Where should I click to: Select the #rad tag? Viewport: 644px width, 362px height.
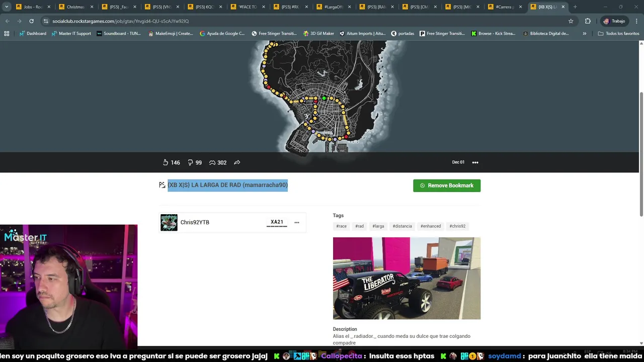pyautogui.click(x=359, y=226)
